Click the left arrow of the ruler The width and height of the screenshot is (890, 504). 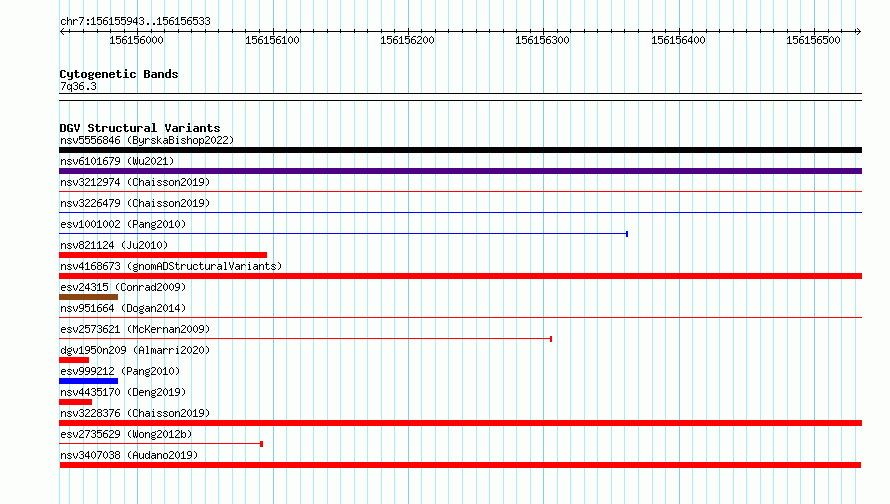(x=62, y=32)
